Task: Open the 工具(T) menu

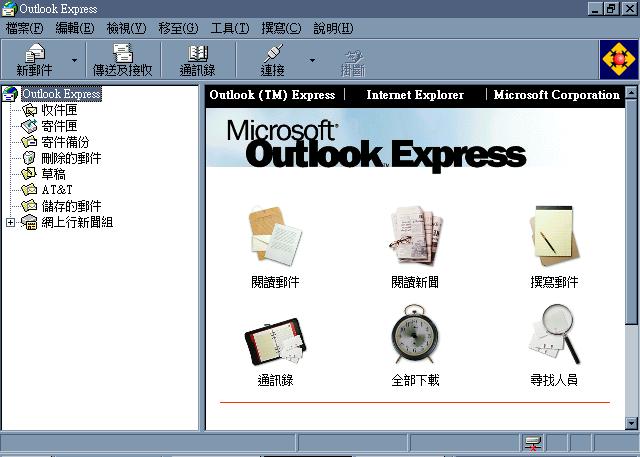Action: (x=230, y=28)
